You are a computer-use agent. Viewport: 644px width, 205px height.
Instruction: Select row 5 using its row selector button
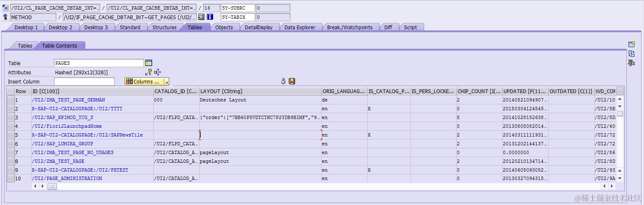pyautogui.click(x=11, y=135)
